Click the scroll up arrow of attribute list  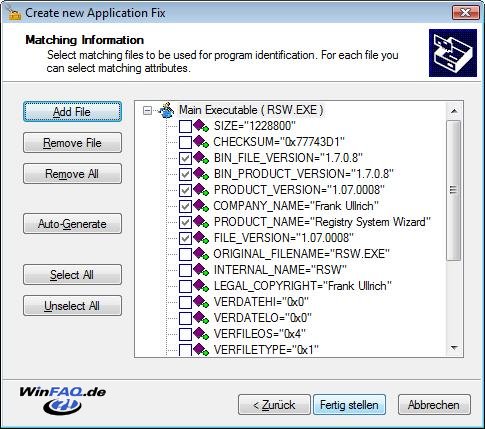click(454, 111)
